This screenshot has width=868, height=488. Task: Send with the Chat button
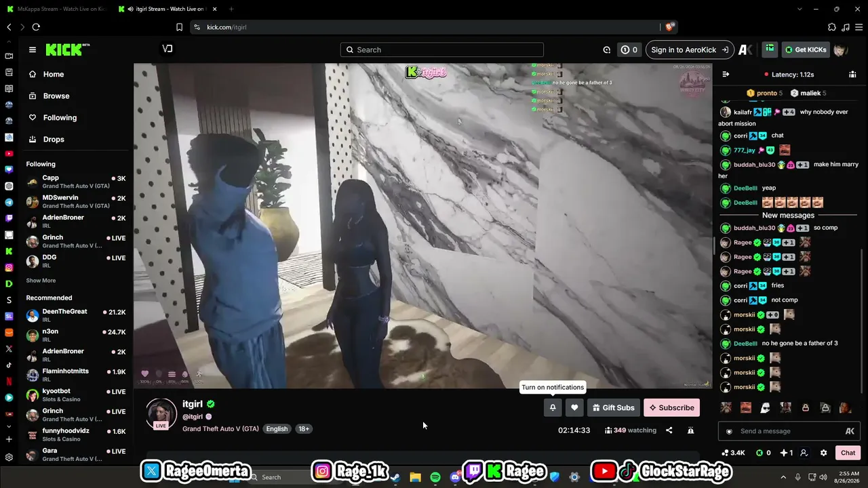pos(848,453)
